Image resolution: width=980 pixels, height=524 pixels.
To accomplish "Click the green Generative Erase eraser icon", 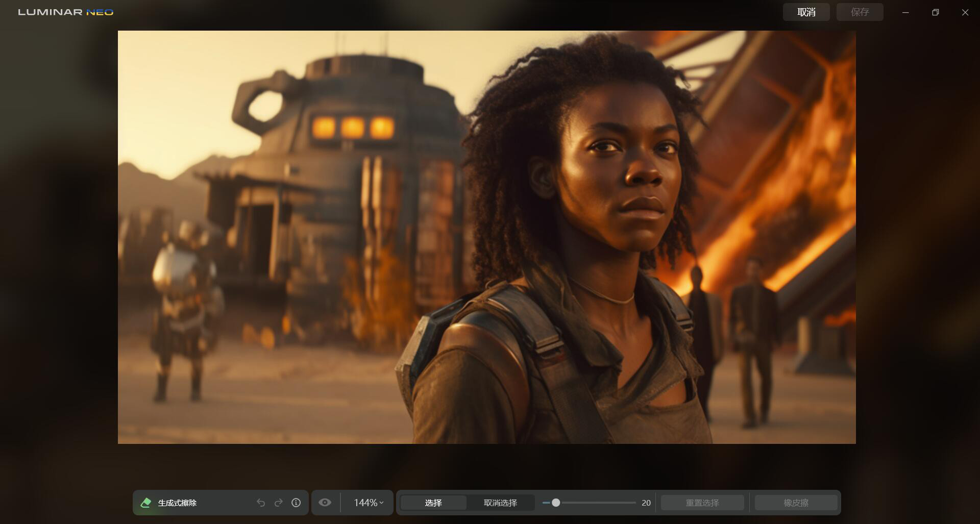I will (x=145, y=503).
